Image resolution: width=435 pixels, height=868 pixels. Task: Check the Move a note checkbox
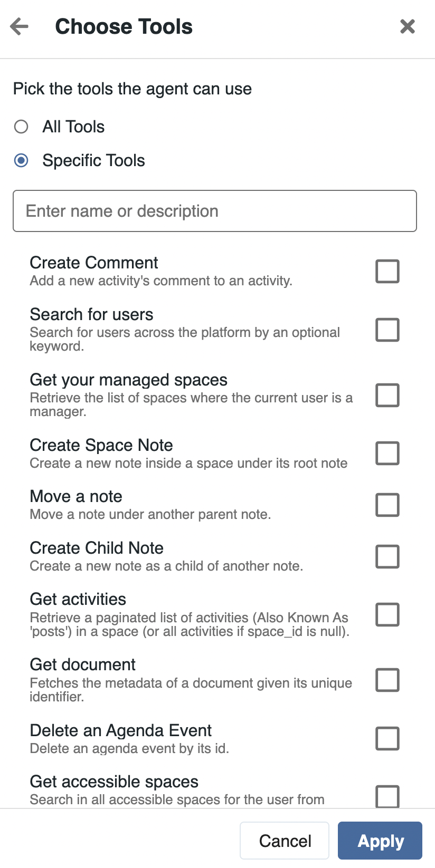(x=387, y=505)
